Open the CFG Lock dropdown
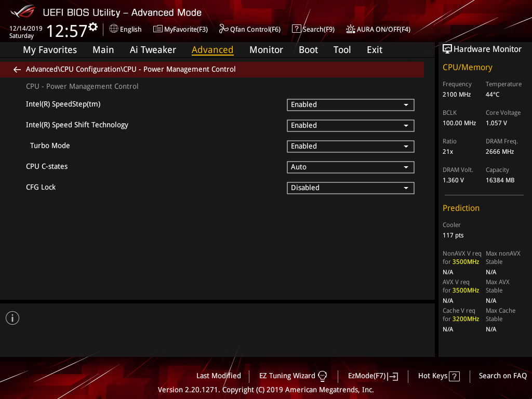This screenshot has height=399, width=532. (351, 188)
